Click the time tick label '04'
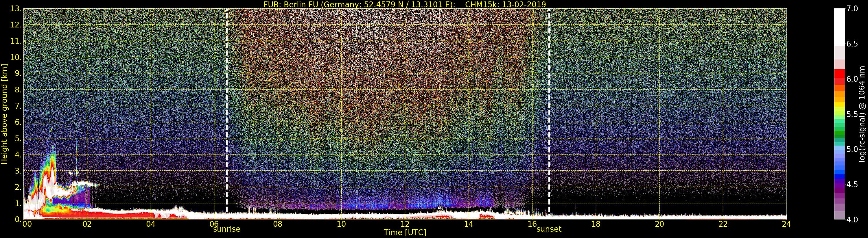 [x=151, y=224]
